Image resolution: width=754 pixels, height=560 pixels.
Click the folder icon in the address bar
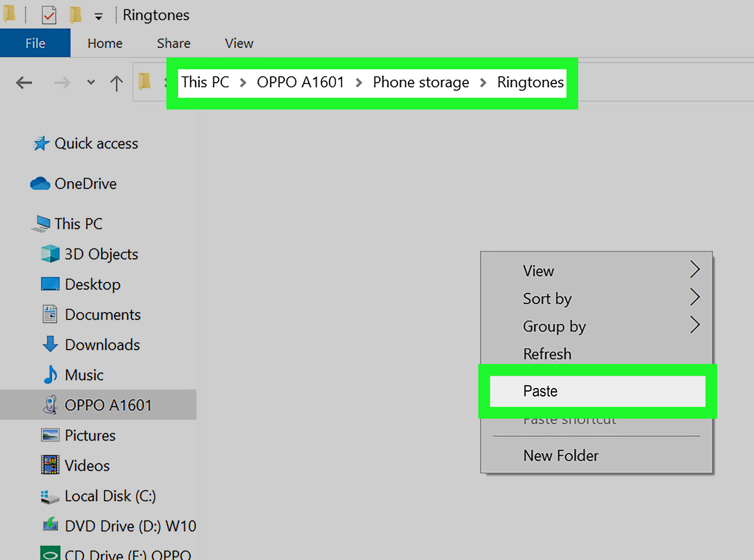point(145,82)
